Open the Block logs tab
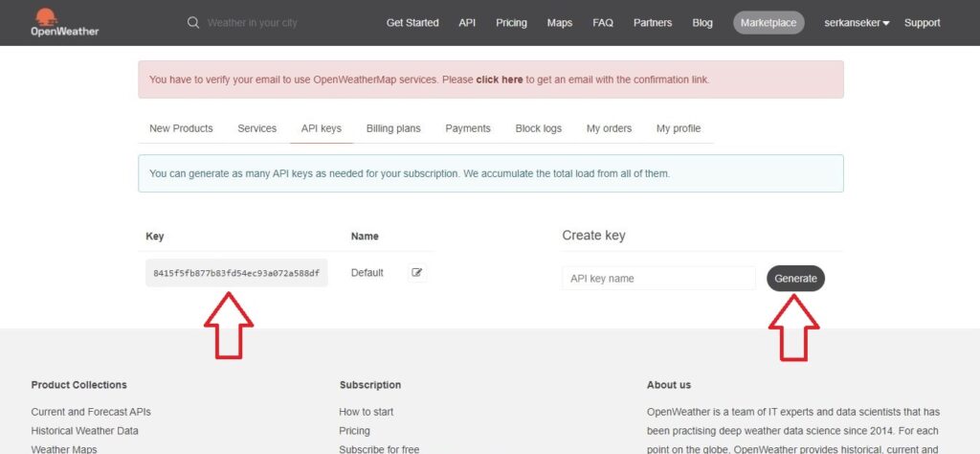This screenshot has height=454, width=980. coord(538,128)
